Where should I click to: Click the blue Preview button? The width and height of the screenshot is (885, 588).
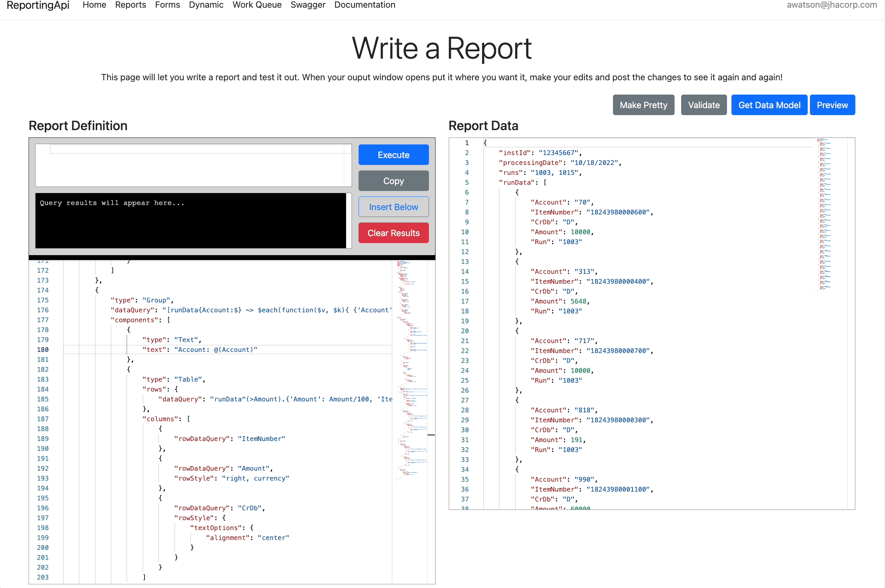pos(832,105)
